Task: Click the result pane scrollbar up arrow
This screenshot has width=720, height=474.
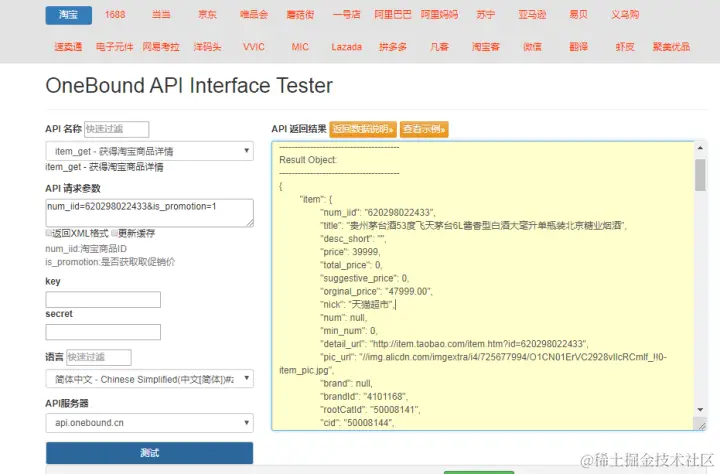Action: [x=700, y=148]
